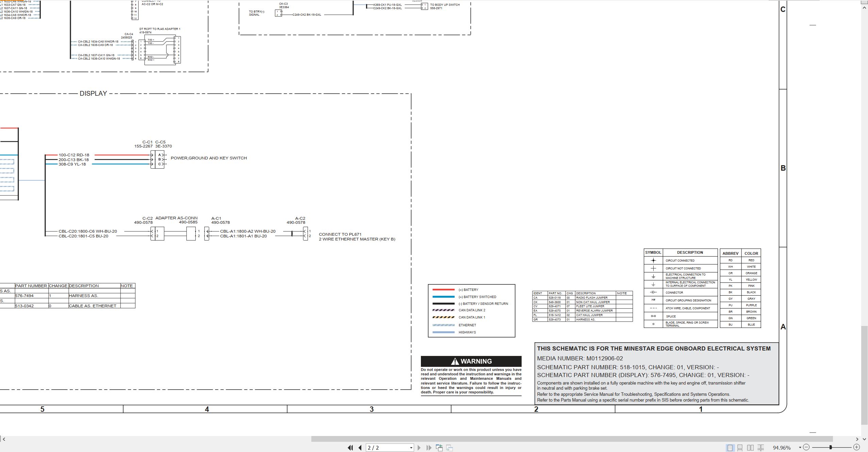Switch to continuous facing pages view
Image resolution: width=868 pixels, height=452 pixels.
point(761,448)
